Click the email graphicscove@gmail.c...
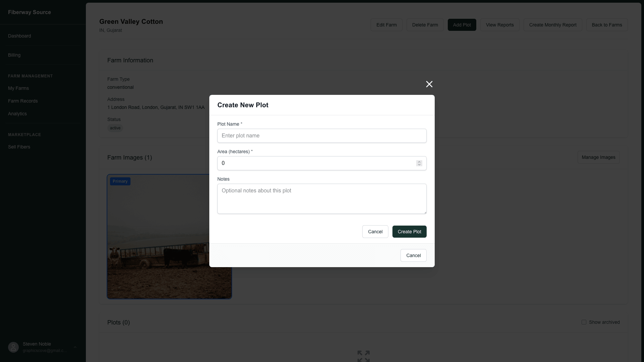Image resolution: width=644 pixels, height=362 pixels. (x=45, y=351)
